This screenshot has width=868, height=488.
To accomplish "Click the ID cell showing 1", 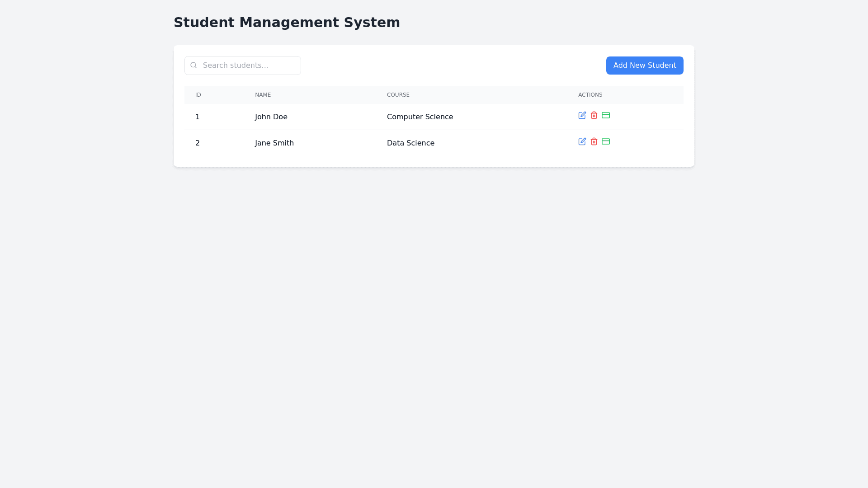I will click(x=197, y=117).
